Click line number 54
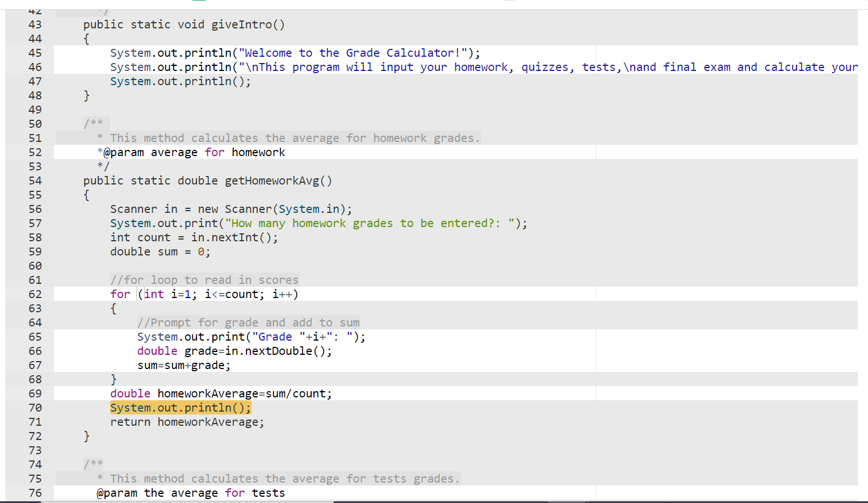 (x=35, y=181)
